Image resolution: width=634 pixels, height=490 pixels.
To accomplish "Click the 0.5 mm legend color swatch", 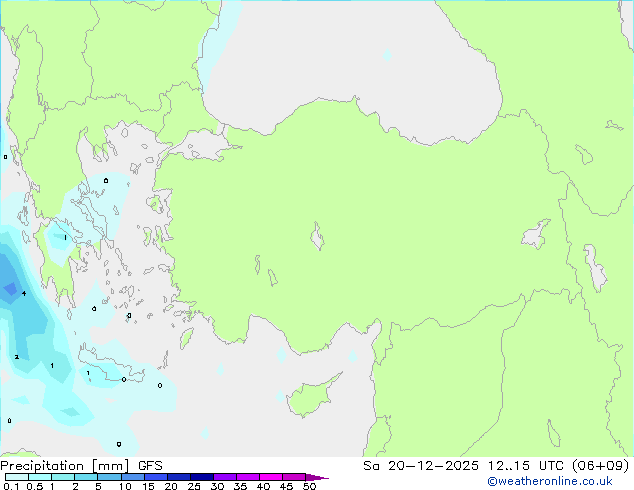I will click(x=40, y=477).
